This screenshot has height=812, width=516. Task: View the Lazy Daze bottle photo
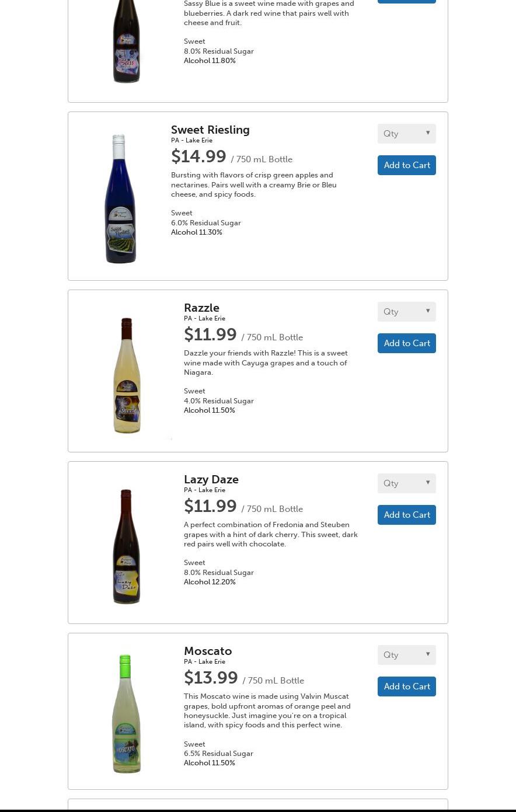(x=126, y=546)
